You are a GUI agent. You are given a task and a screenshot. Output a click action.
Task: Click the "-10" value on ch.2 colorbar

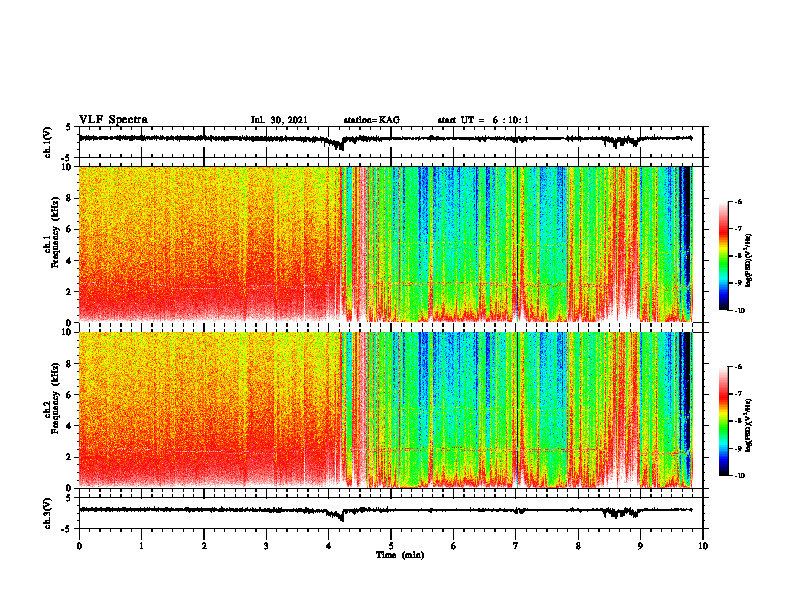pos(739,476)
